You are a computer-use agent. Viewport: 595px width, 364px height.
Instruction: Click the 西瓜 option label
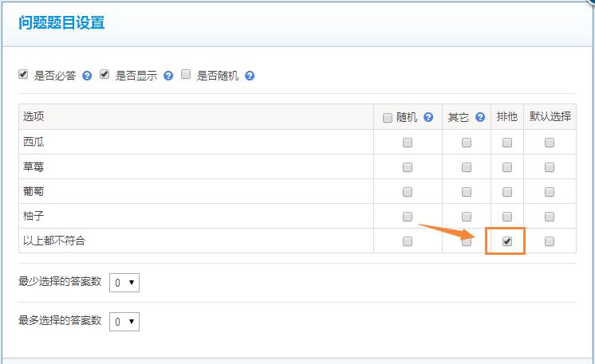34,142
